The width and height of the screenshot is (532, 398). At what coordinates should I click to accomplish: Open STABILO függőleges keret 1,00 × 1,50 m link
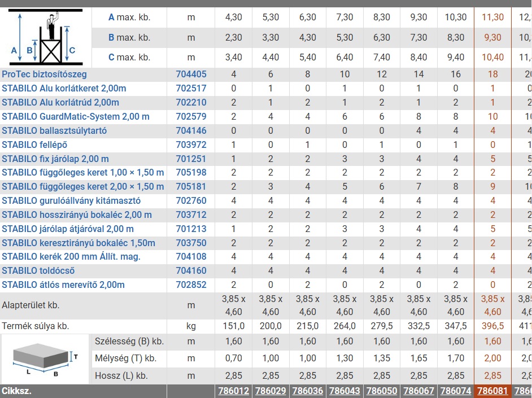(83, 173)
